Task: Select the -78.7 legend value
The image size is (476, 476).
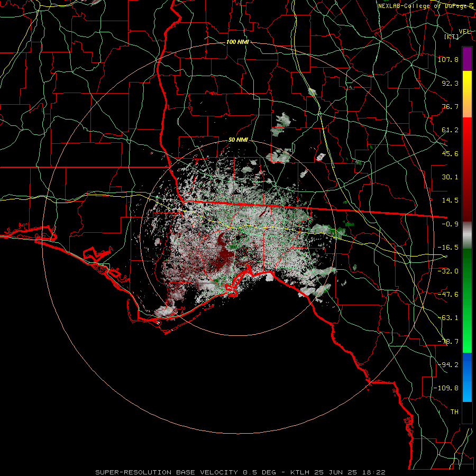Action: coord(448,342)
